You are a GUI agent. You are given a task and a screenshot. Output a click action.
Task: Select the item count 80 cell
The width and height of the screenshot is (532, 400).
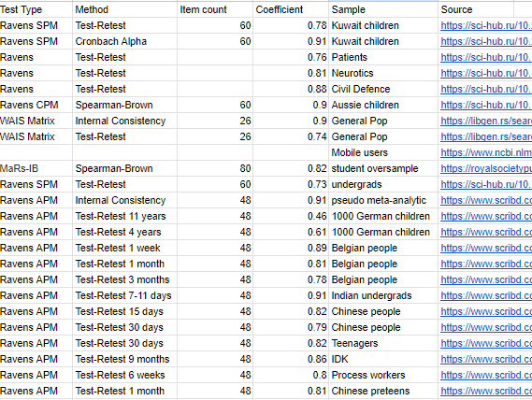tap(215, 168)
